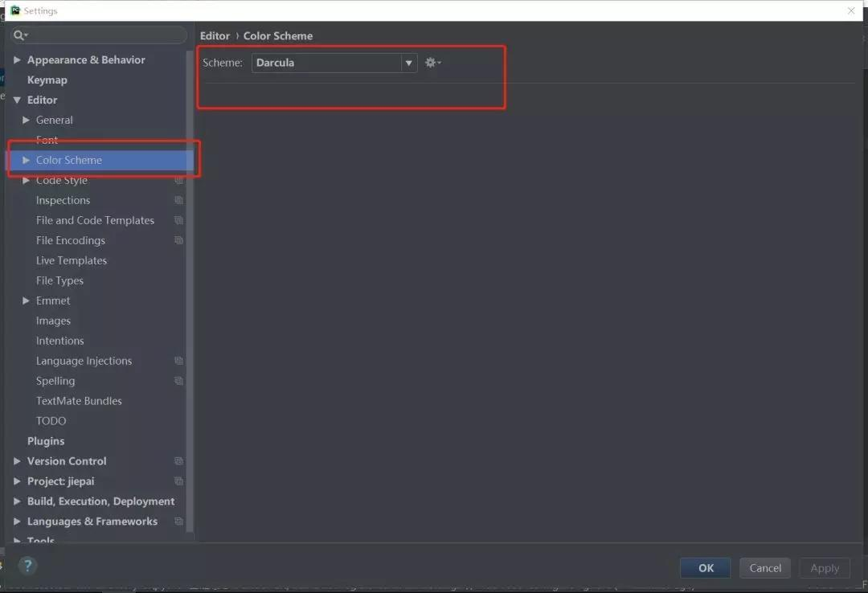Expand the Version Control section
The height and width of the screenshot is (593, 868).
[x=17, y=461]
